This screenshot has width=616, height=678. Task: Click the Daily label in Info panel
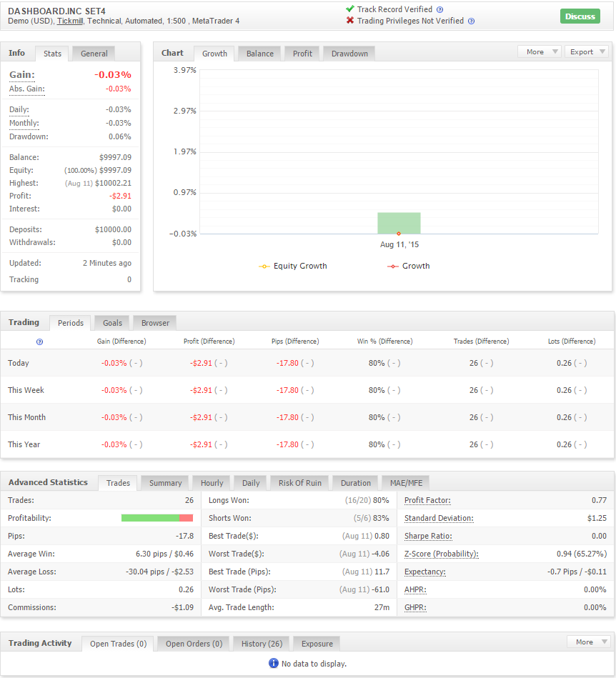[19, 110]
